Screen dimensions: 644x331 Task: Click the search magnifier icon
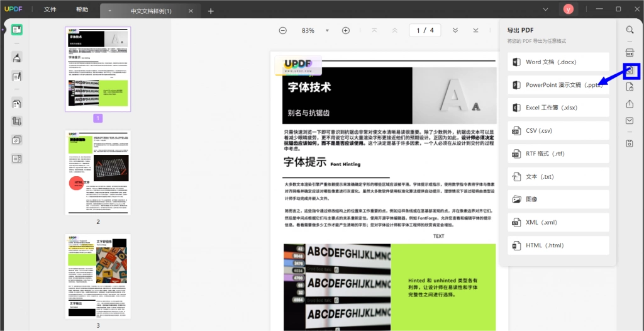[x=630, y=30]
